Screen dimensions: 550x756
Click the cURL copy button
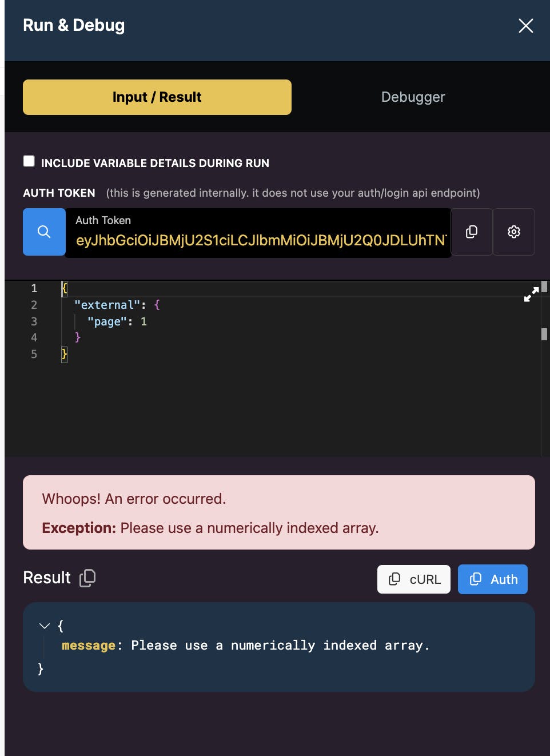[x=414, y=579]
